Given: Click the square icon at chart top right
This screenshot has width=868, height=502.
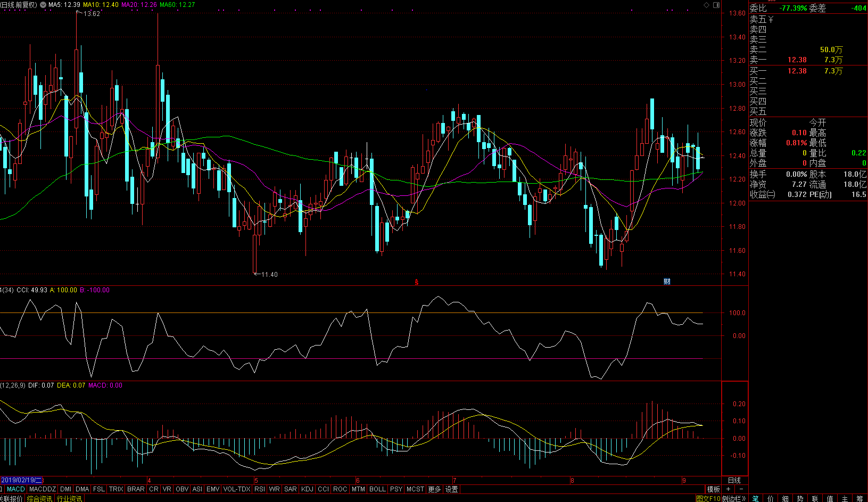Looking at the screenshot, I should coord(716,5).
